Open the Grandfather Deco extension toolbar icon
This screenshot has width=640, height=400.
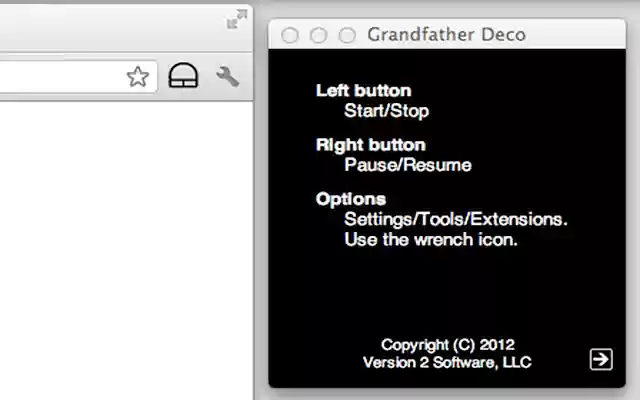(183, 76)
